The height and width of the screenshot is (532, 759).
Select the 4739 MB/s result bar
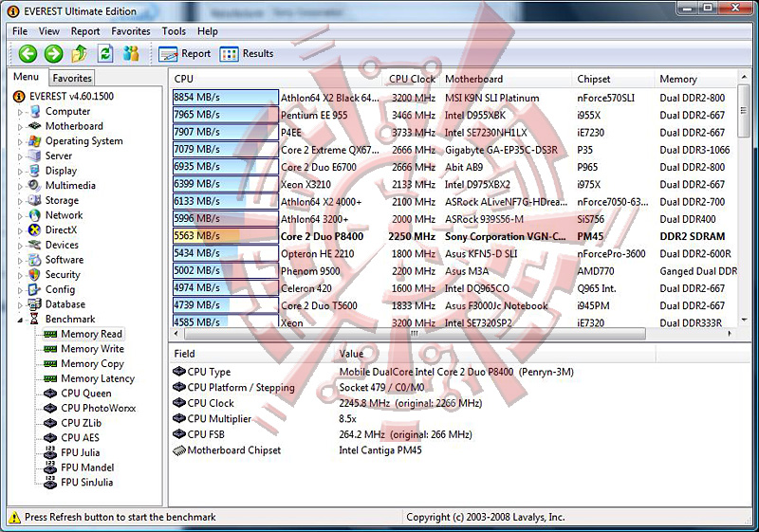click(x=226, y=305)
